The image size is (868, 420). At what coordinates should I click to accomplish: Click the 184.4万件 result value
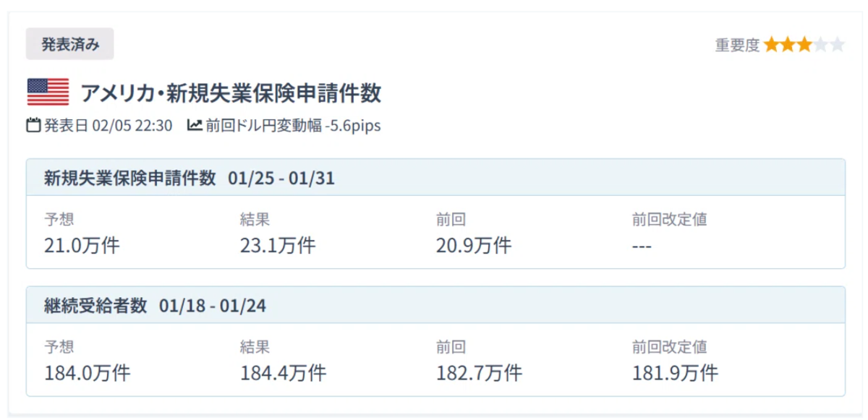point(283,373)
